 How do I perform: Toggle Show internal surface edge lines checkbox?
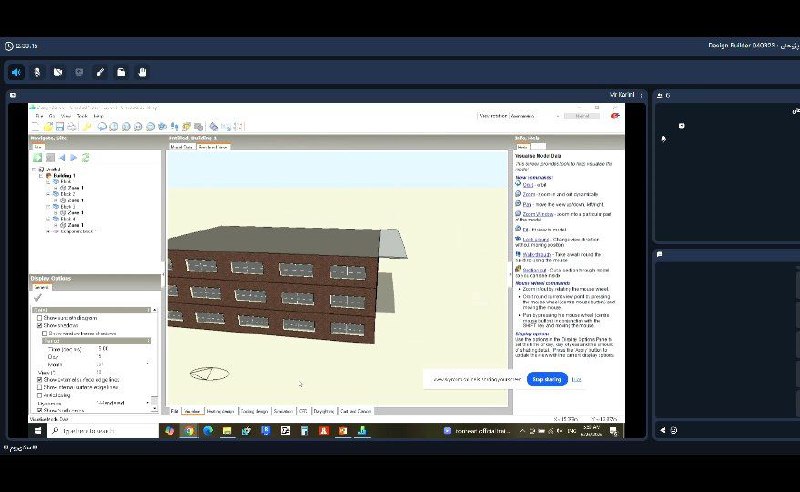(39, 387)
